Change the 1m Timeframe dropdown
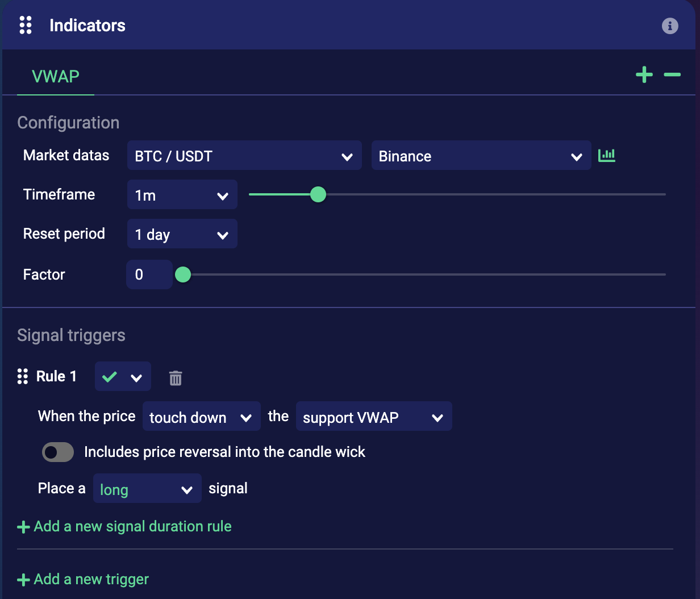This screenshot has width=700, height=599. click(x=182, y=195)
